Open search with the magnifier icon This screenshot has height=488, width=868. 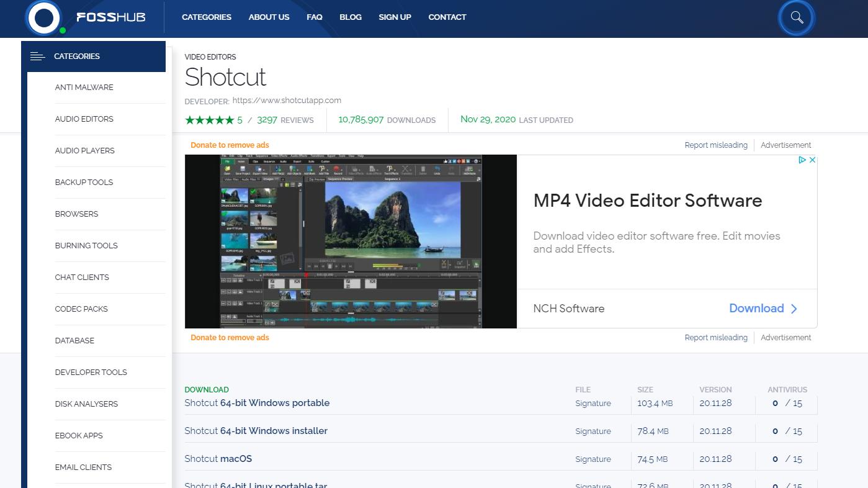click(797, 18)
